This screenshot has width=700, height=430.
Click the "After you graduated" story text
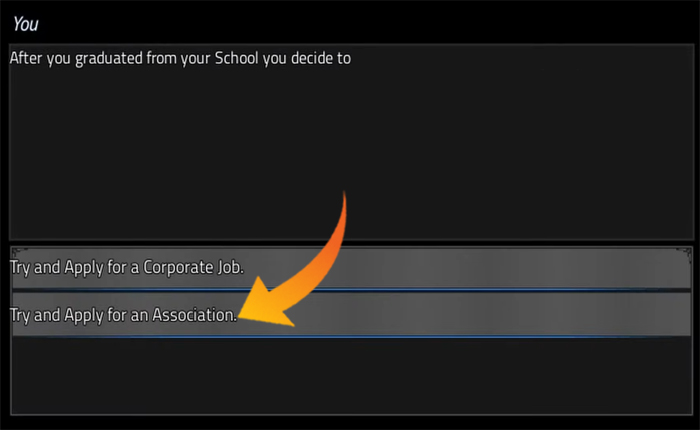(x=180, y=58)
